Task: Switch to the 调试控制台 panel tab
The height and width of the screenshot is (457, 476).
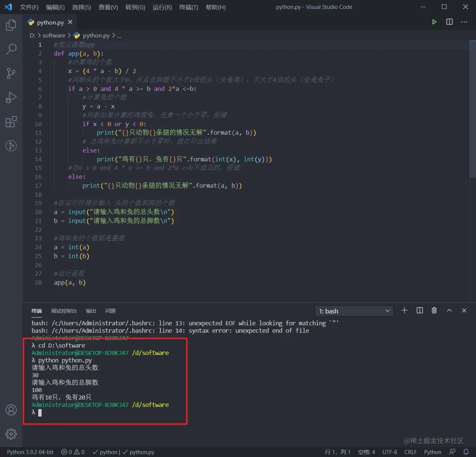Action: point(64,311)
